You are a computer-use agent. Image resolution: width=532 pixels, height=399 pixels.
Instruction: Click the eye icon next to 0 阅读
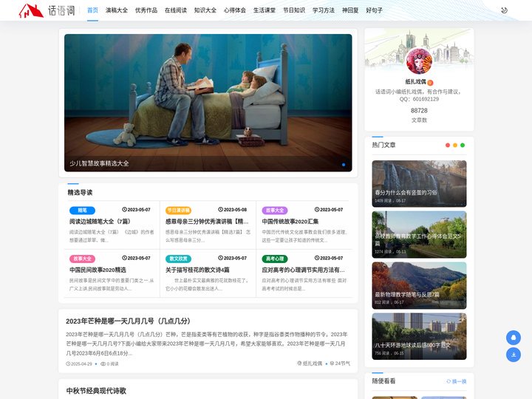(x=103, y=364)
